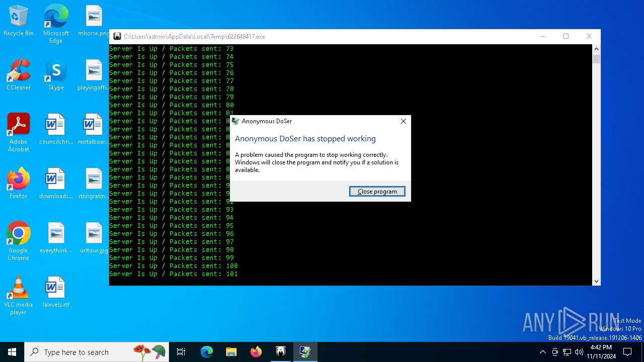Viewport: 644px width, 362px height.
Task: Minimize the 622648417.exe console window
Action: (x=543, y=36)
